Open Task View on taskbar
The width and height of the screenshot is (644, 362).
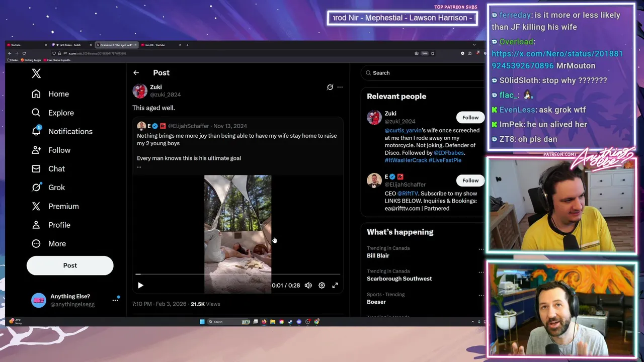pos(255,322)
